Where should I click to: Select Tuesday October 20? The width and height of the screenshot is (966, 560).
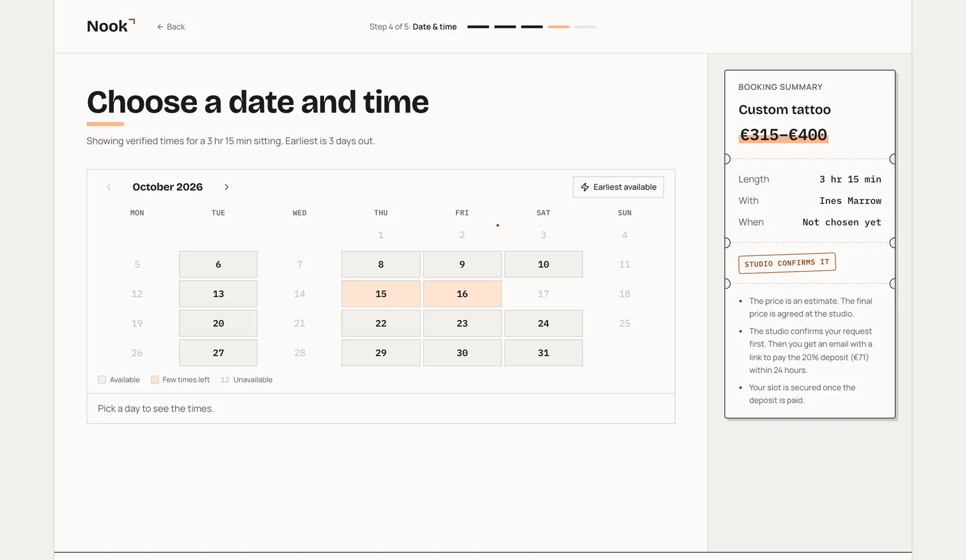tap(219, 323)
